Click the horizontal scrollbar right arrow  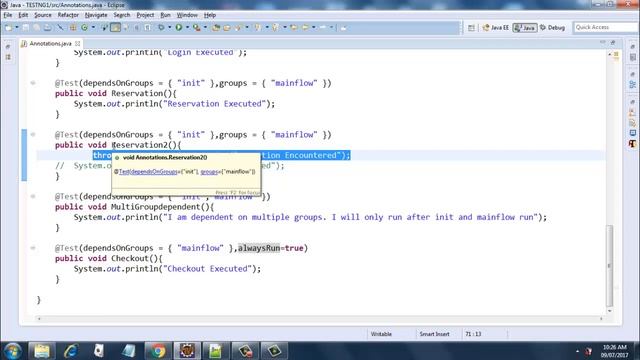pyautogui.click(x=601, y=319)
